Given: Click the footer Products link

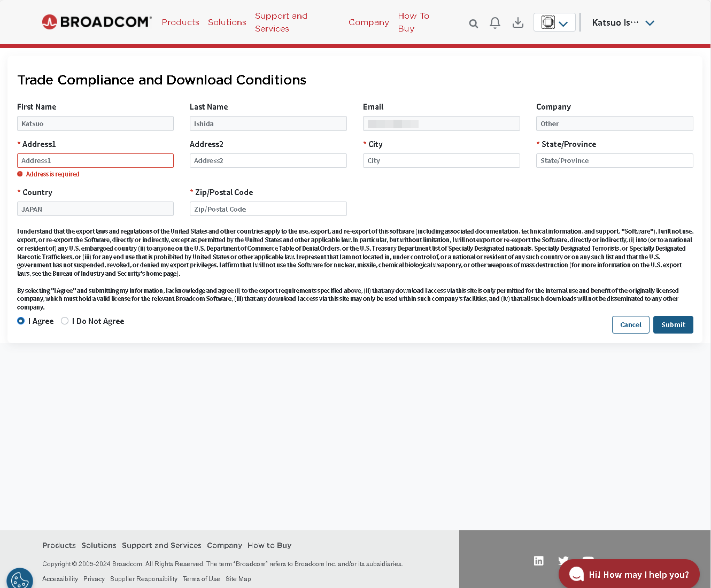Looking at the screenshot, I should coord(59,545).
